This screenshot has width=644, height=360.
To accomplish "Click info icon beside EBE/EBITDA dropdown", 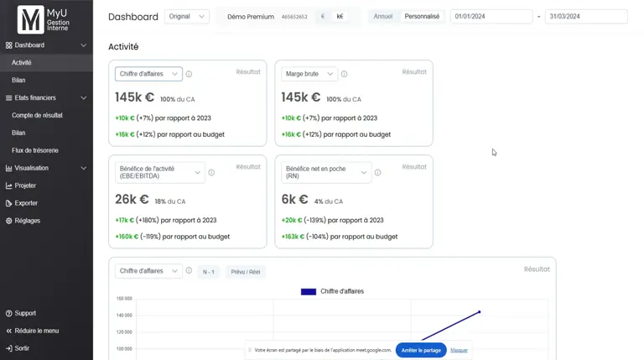I will tap(211, 173).
